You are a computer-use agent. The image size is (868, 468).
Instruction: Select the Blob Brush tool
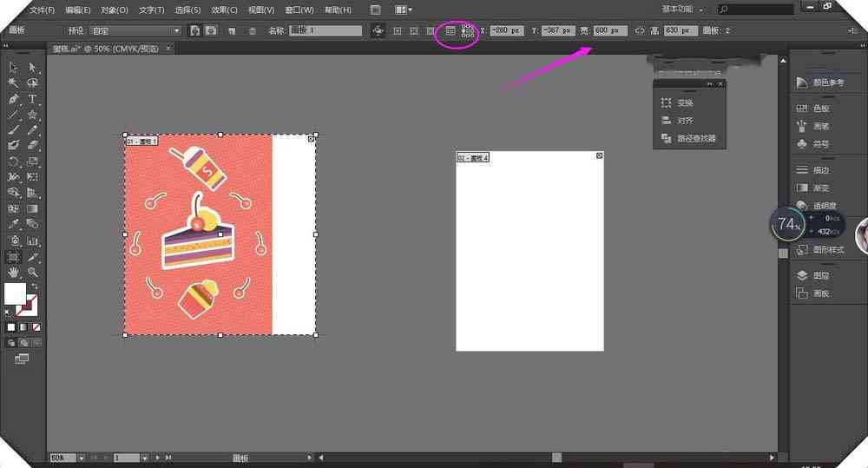click(x=13, y=146)
